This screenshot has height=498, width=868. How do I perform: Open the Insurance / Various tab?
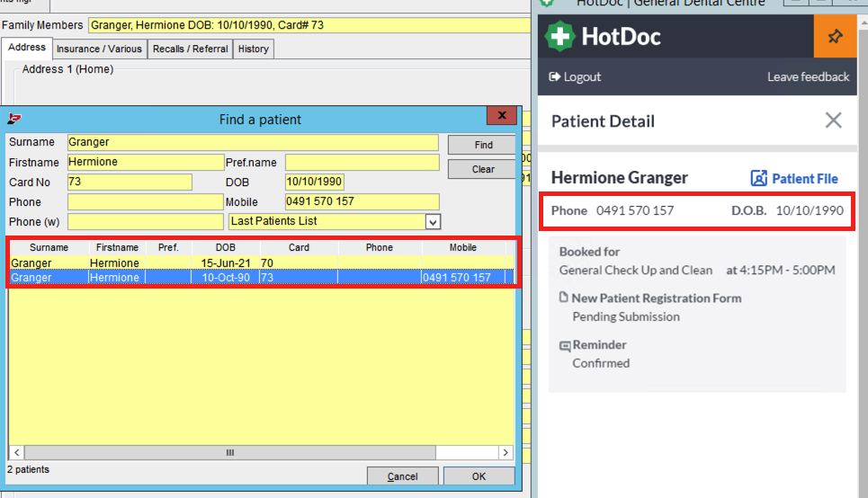pos(99,49)
